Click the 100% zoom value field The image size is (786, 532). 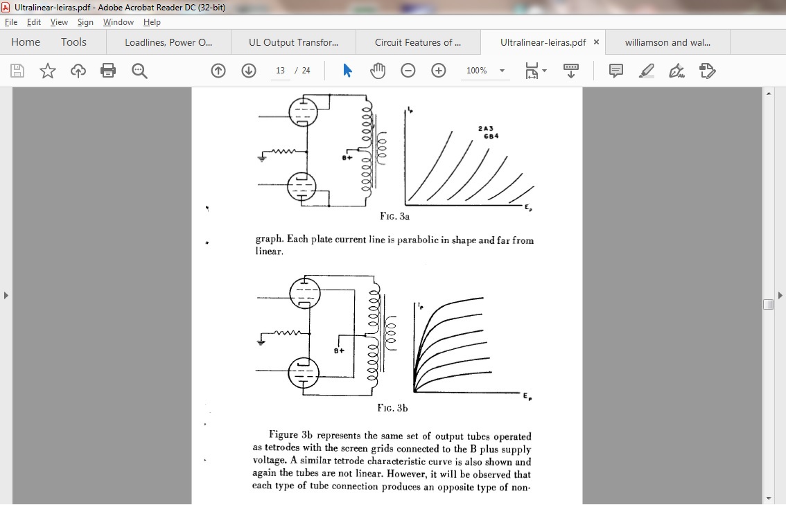(477, 71)
